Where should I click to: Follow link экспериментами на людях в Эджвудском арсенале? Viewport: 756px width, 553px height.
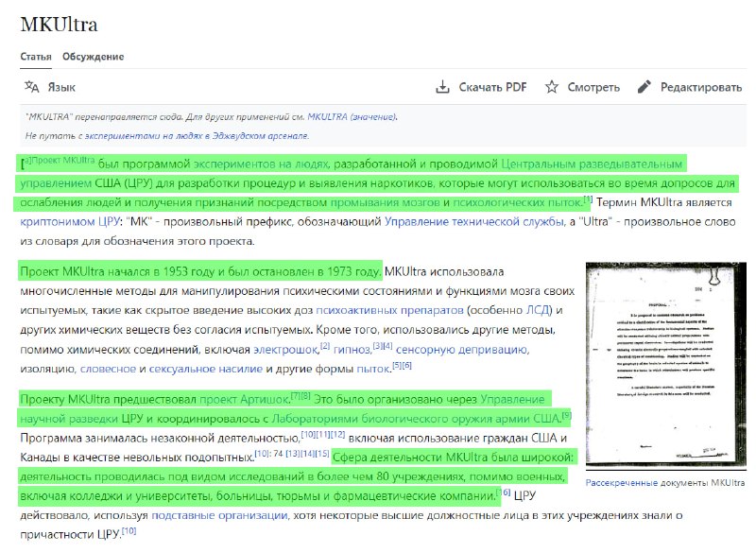click(x=197, y=136)
